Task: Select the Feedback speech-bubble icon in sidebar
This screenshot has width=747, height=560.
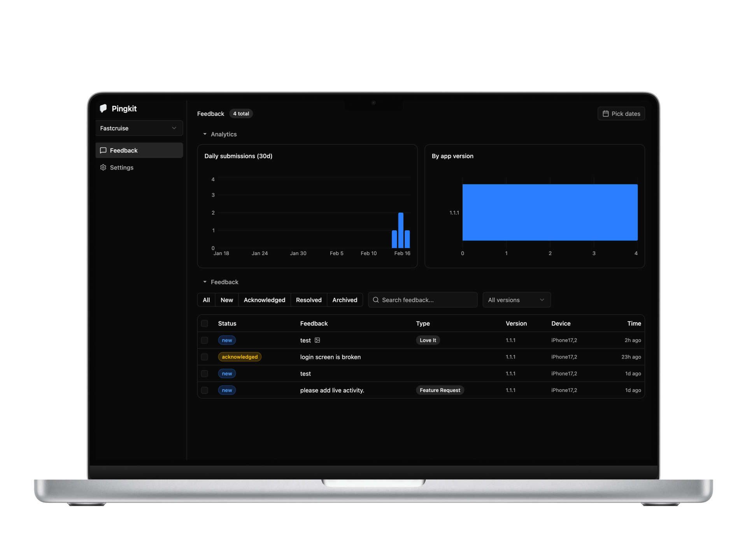Action: [x=103, y=150]
